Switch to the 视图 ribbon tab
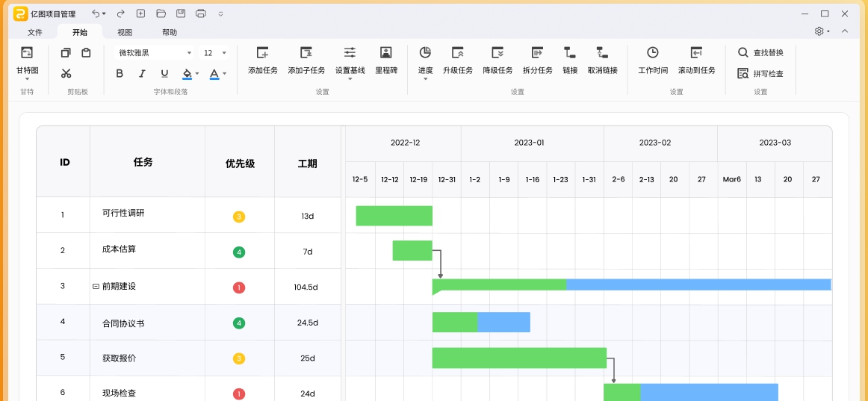This screenshot has height=401, width=868. click(125, 33)
